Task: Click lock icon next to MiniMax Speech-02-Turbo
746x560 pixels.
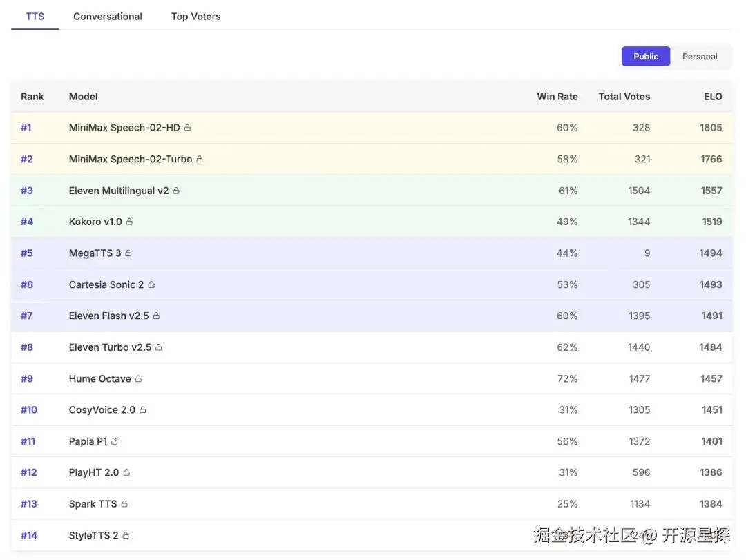Action: click(200, 159)
